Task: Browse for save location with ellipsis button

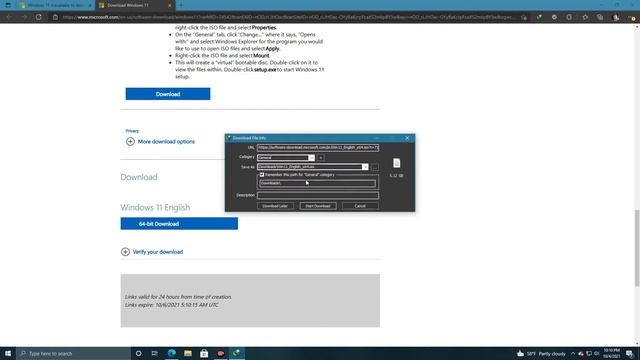Action: [375, 167]
